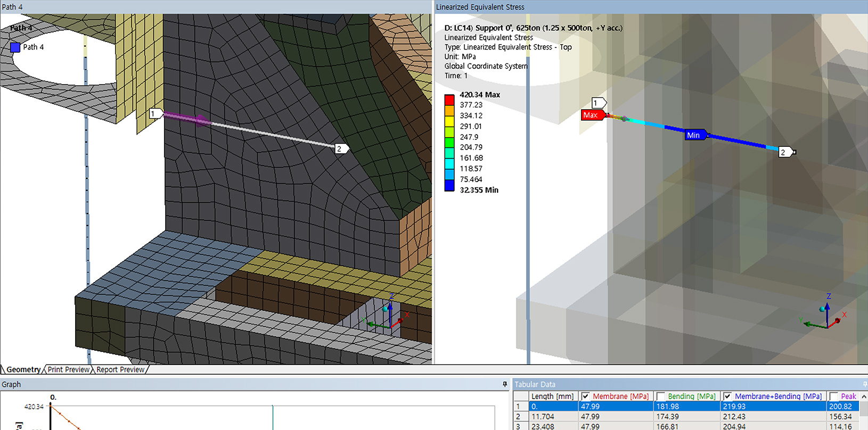The height and width of the screenshot is (430, 868).
Task: Click the Tabular Data scrollbar thumb
Action: (x=864, y=410)
